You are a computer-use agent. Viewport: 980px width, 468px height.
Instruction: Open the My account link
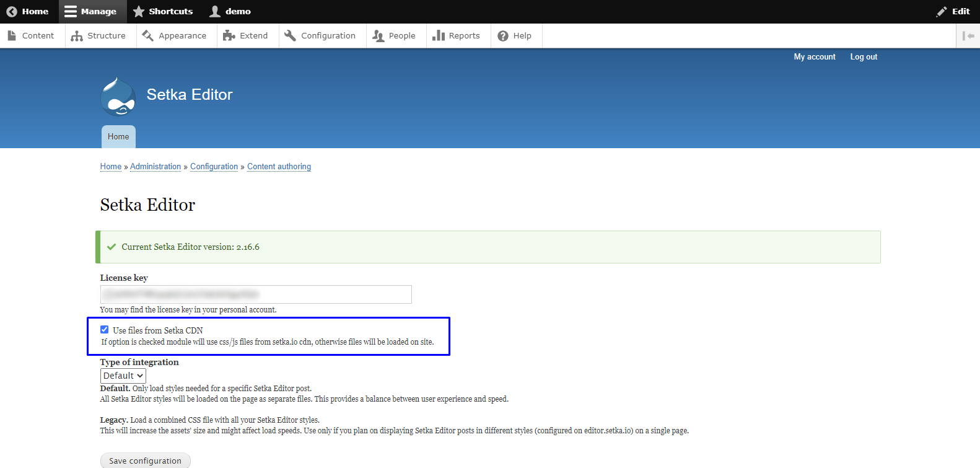coord(815,57)
